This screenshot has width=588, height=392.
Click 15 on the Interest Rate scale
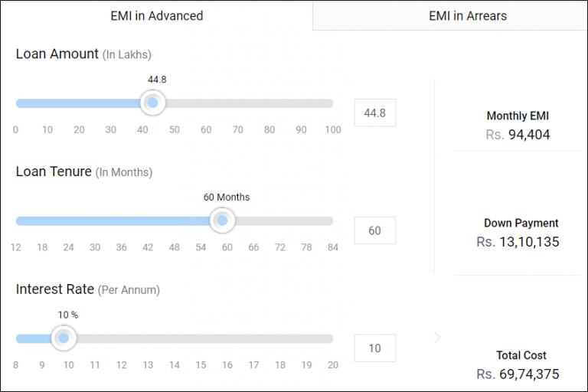pyautogui.click(x=201, y=365)
